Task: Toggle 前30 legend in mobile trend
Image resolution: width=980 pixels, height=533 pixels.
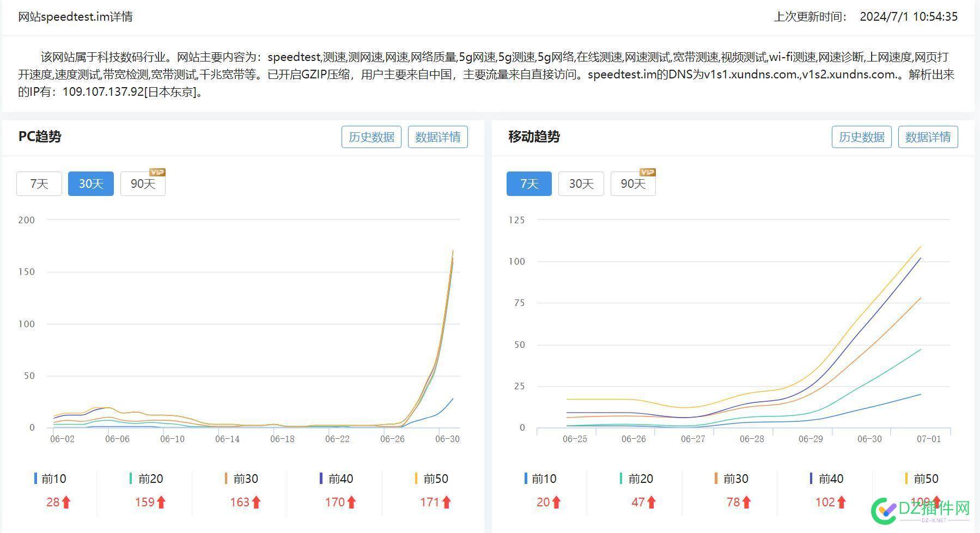Action: pos(732,479)
